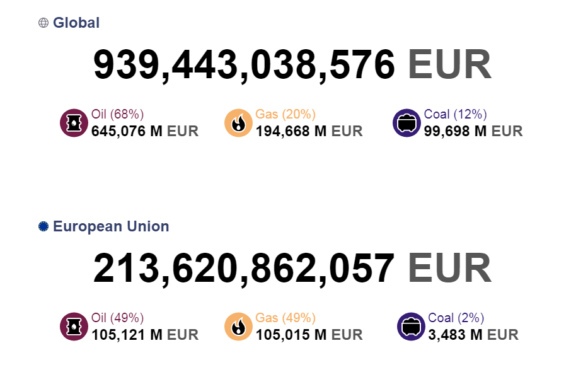Click the 213,620,862,057 EUR total
Viewport: 588px width, 389px height.
pos(292,269)
